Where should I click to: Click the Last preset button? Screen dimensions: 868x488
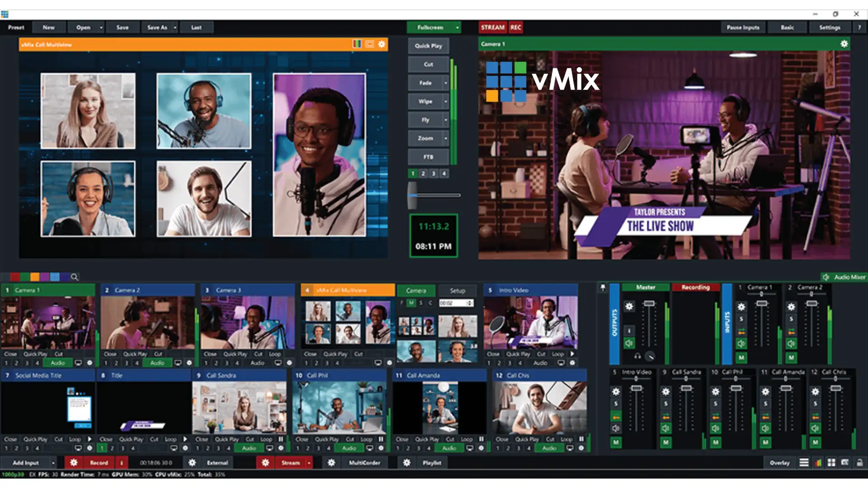click(196, 28)
